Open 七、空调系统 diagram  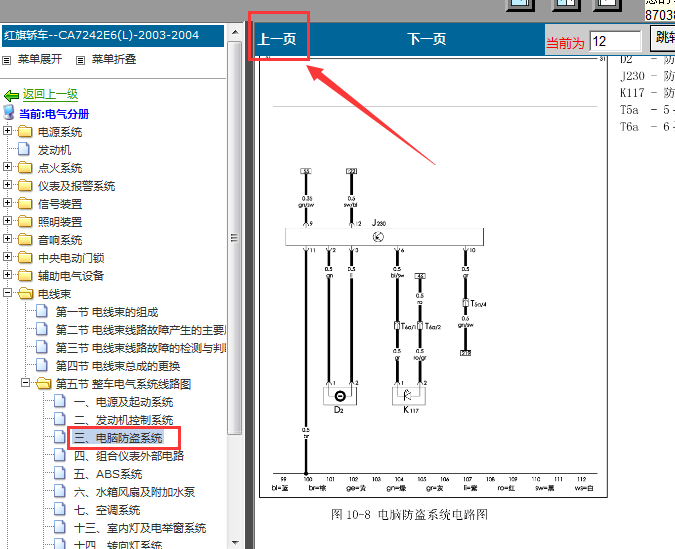[x=107, y=510]
